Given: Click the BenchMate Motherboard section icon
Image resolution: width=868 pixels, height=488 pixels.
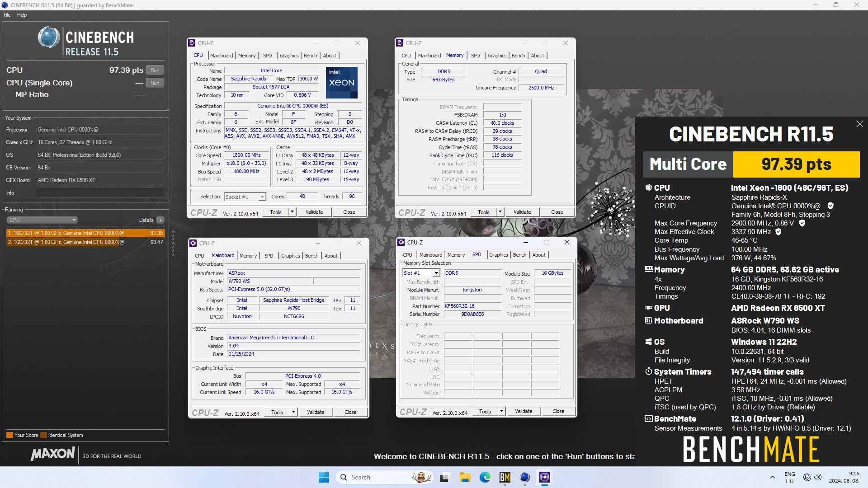Looking at the screenshot, I should click(649, 320).
